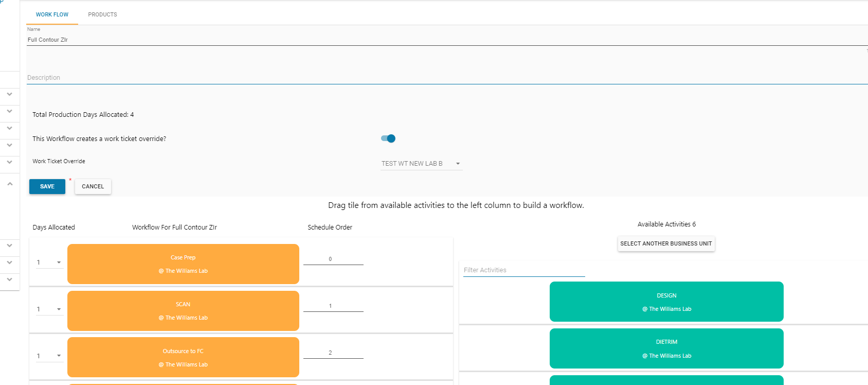
Task: Click 'This Workflow creates a work ticket override?' text
Action: pos(99,139)
